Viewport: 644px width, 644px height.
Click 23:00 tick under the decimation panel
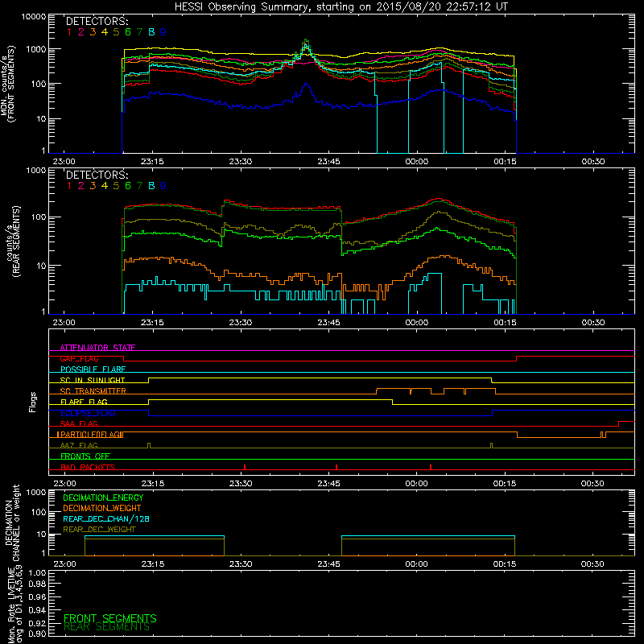pyautogui.click(x=64, y=564)
